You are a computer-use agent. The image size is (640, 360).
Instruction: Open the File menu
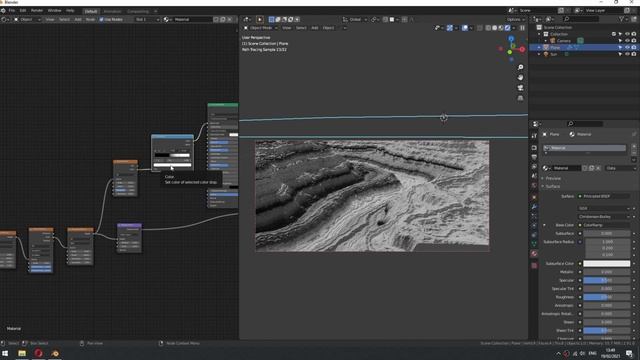12,11
